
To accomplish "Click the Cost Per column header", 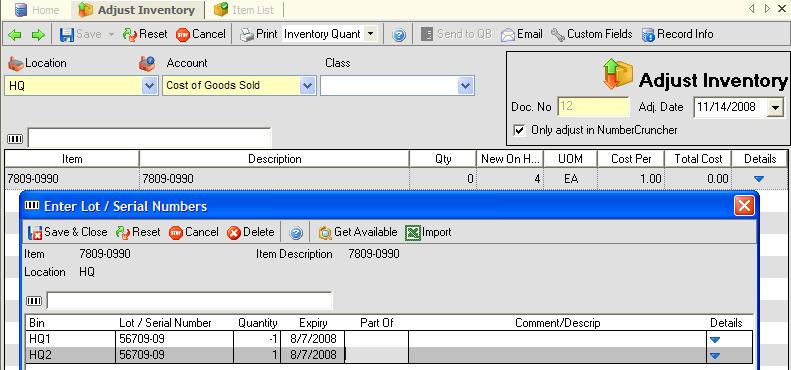I will click(x=631, y=159).
